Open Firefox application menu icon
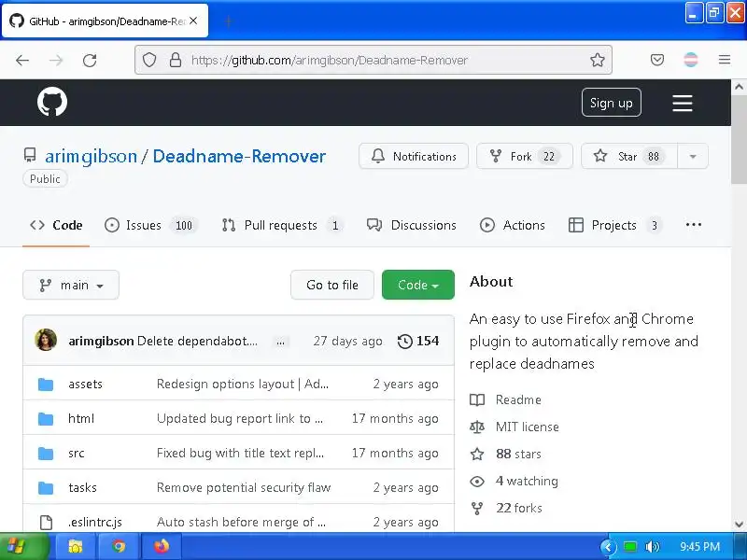Image resolution: width=747 pixels, height=560 pixels. coord(725,60)
